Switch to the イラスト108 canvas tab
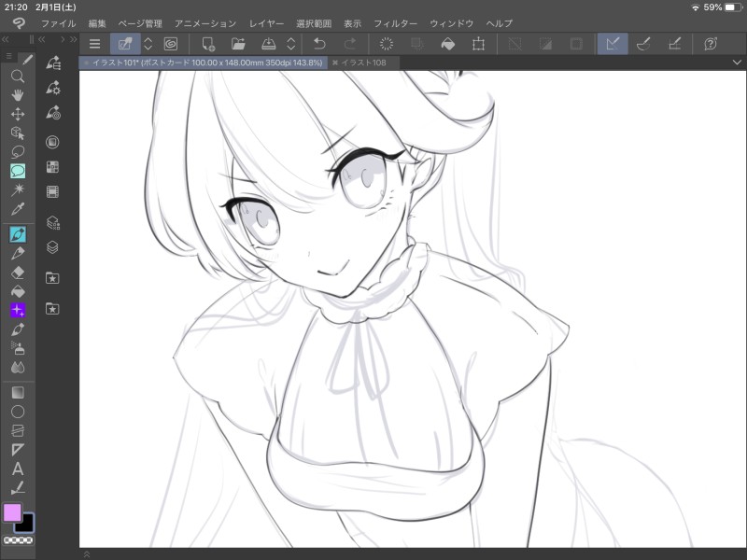 pyautogui.click(x=363, y=63)
